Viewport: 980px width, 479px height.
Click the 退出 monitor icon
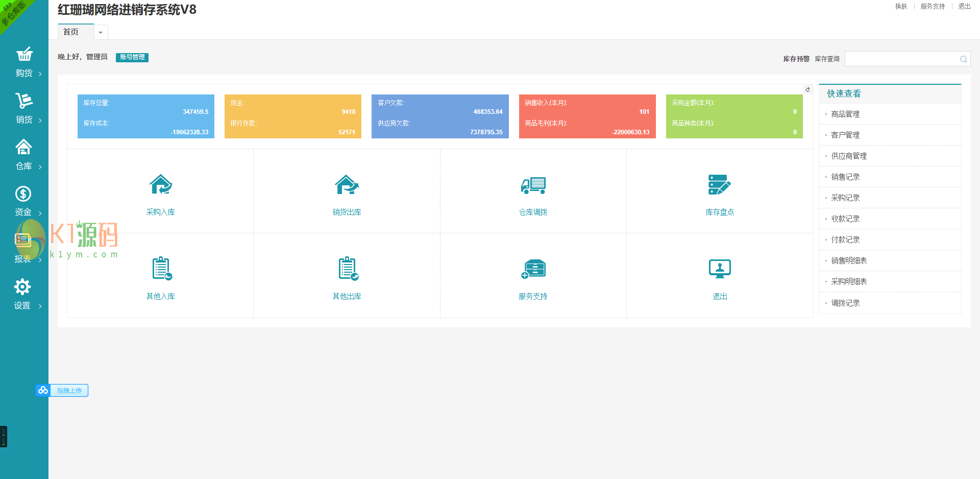pyautogui.click(x=720, y=269)
